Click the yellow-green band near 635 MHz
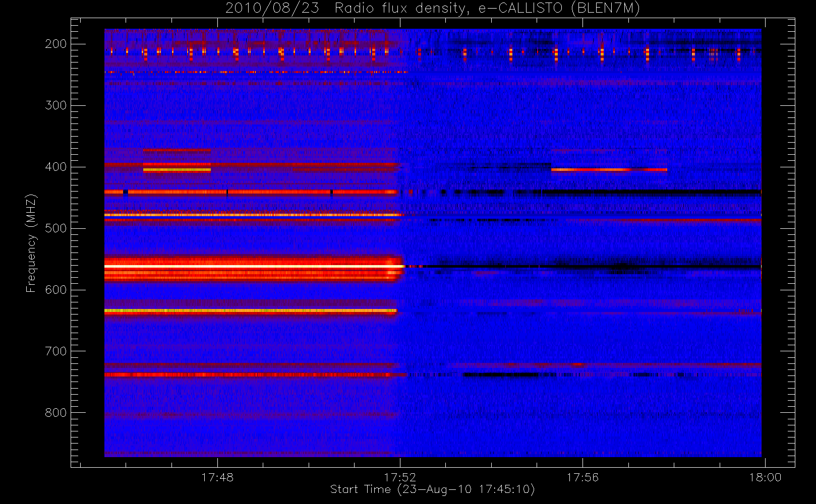 [251, 311]
